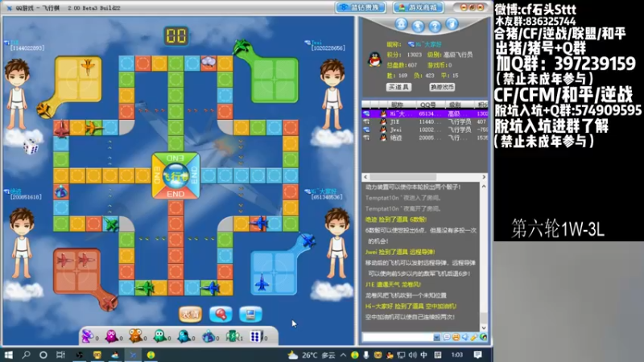The image size is (644, 362).
Task: Click the question mark help icon
Action: (435, 26)
